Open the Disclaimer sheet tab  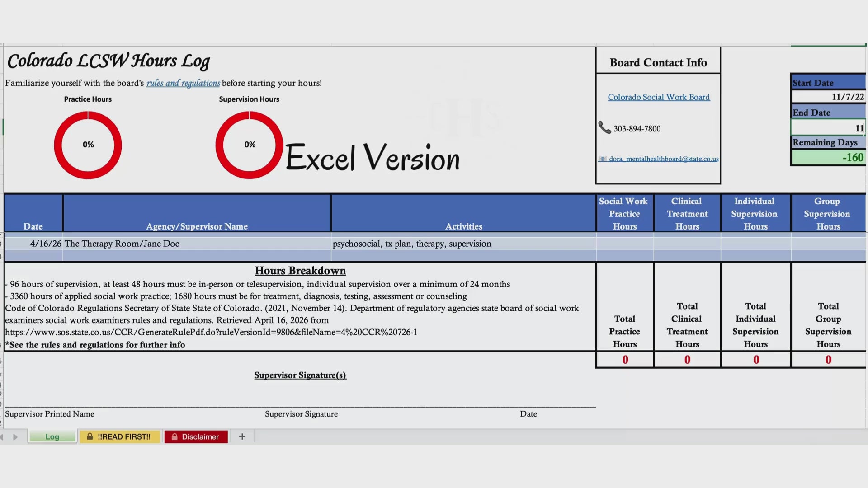pos(200,437)
